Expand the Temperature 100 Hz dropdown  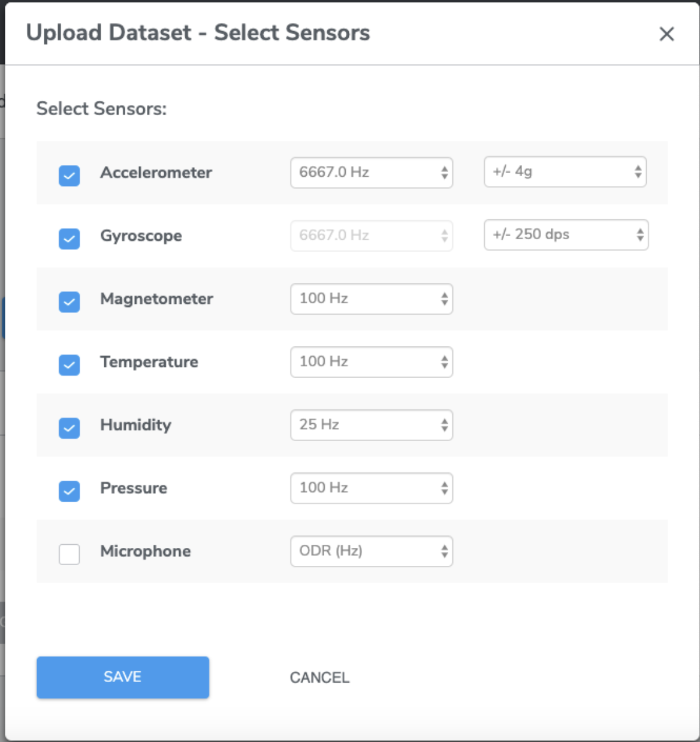pyautogui.click(x=372, y=362)
